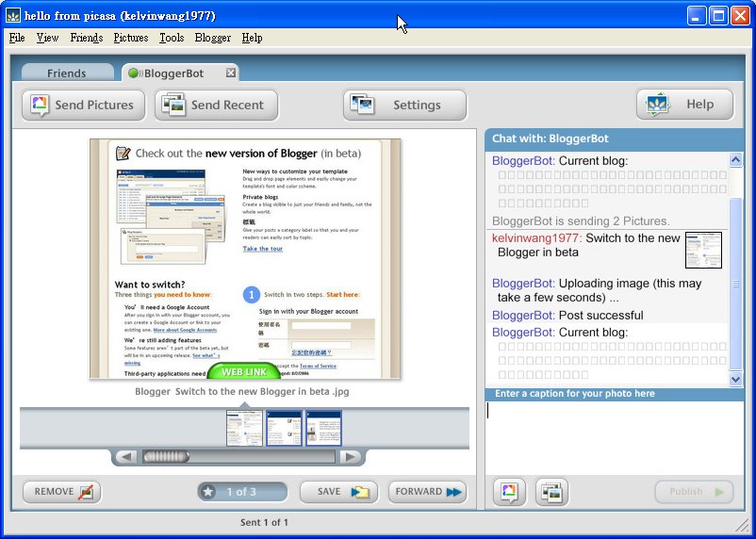
Task: Click the green WEB LINK badge
Action: (x=244, y=371)
